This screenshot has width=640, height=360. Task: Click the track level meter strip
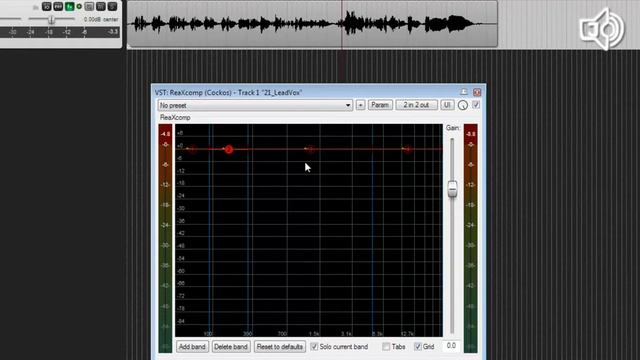pos(60,32)
